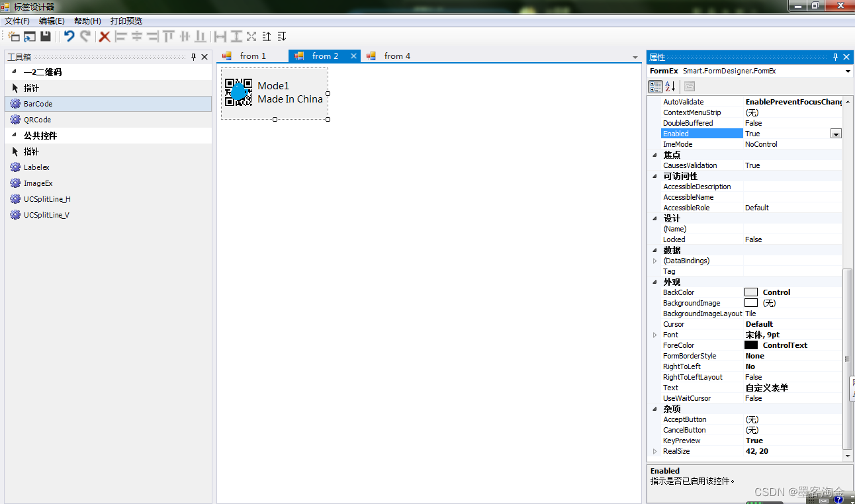This screenshot has width=855, height=504.
Task: Open the 编辑(E) menu
Action: (52, 21)
